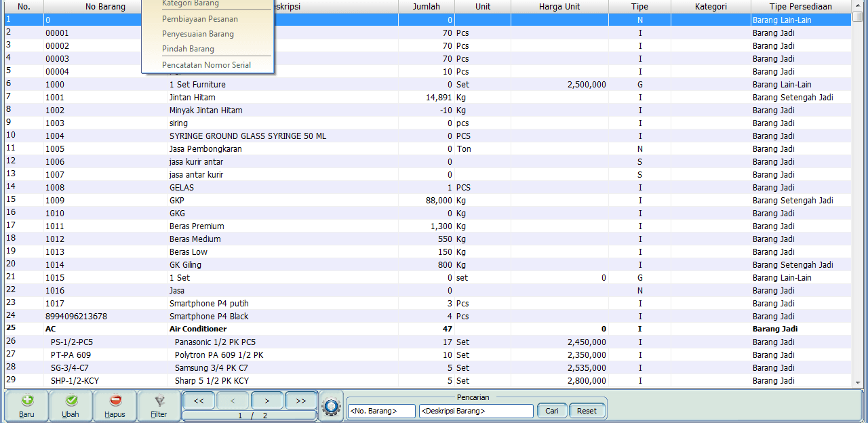Click the Tipe Persediaan column header
This screenshot has height=423, width=868.
tap(801, 7)
